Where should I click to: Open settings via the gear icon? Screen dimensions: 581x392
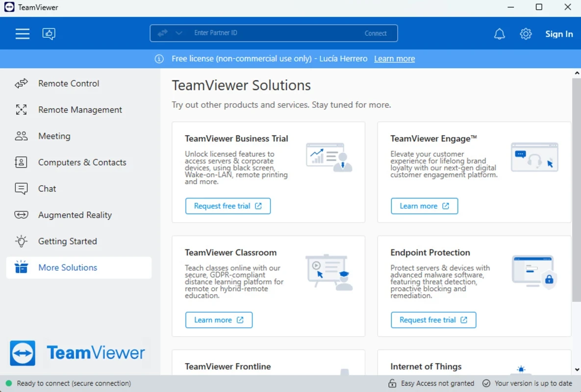526,34
